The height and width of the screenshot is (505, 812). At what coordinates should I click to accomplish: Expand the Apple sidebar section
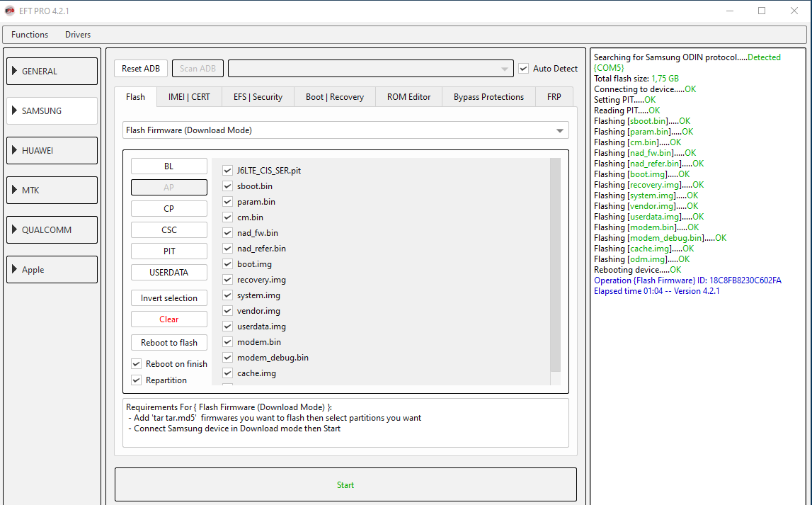tap(52, 269)
